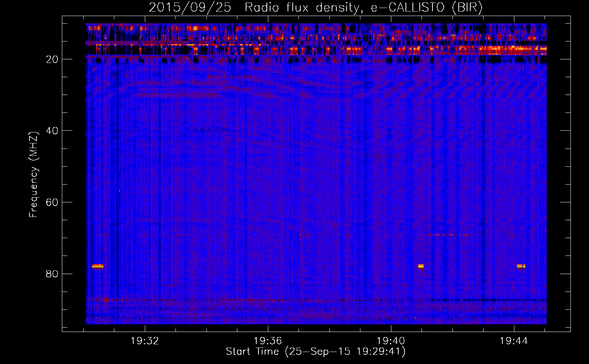Click the 19:44 time tick label

point(514,341)
